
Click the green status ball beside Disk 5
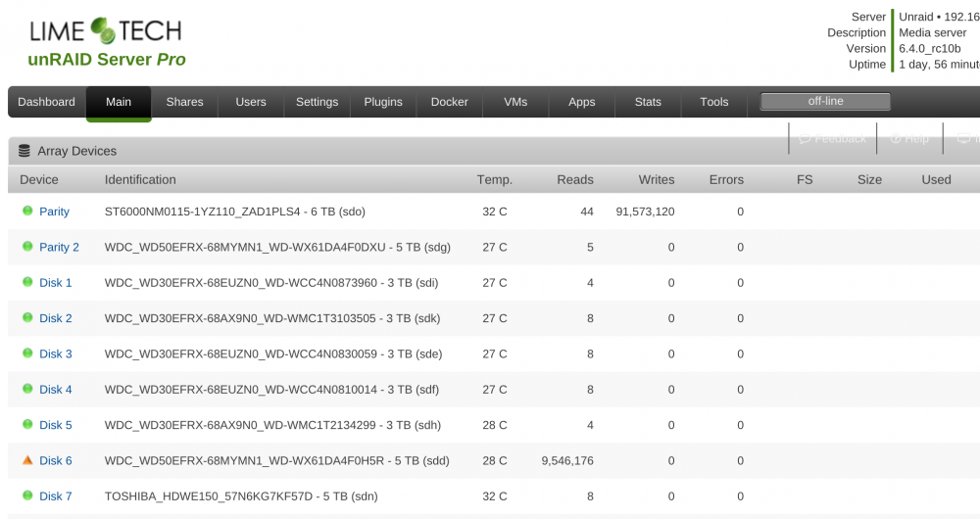27,424
